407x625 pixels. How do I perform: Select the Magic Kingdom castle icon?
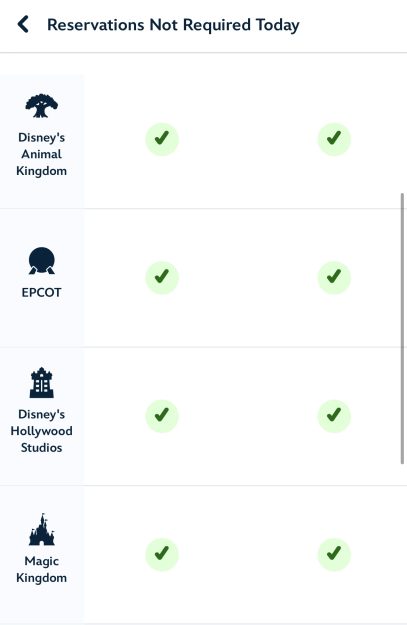[x=41, y=529]
